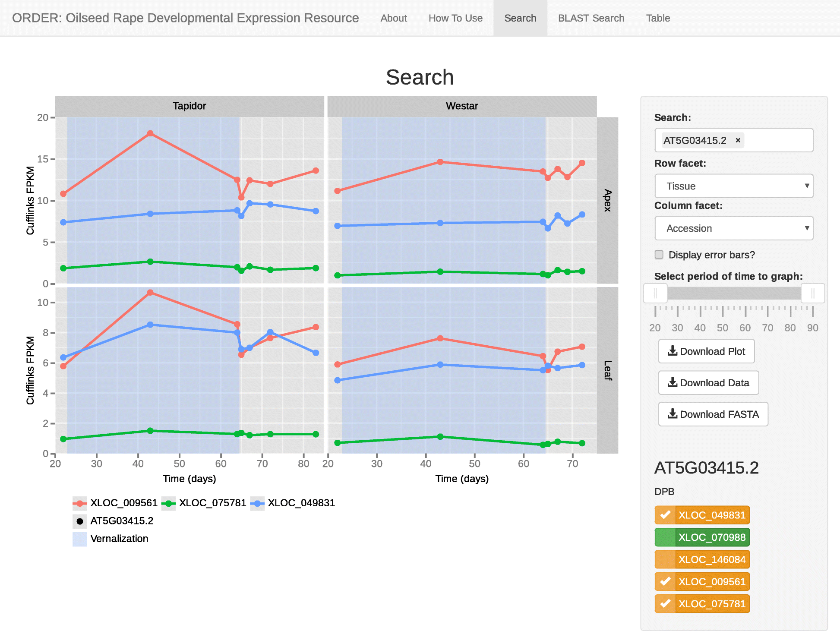Click the XLOC_049831 blue legend swatch

[x=257, y=503]
